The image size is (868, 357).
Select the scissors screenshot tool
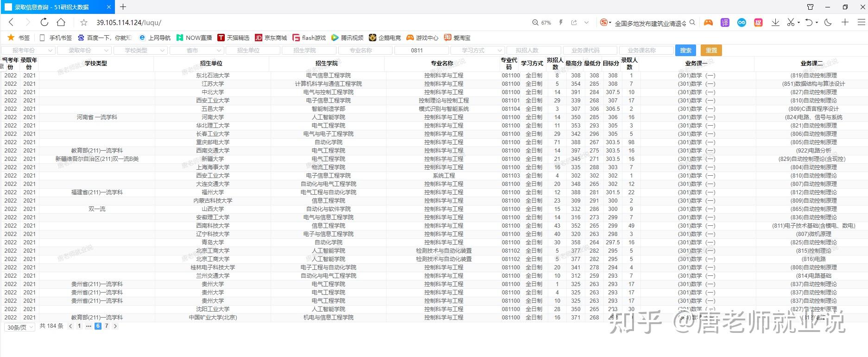pyautogui.click(x=791, y=22)
